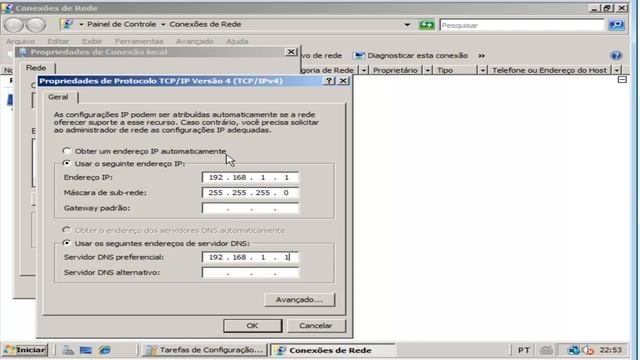The image size is (640, 360).
Task: Select the Rede tab in connection properties
Action: 36,68
